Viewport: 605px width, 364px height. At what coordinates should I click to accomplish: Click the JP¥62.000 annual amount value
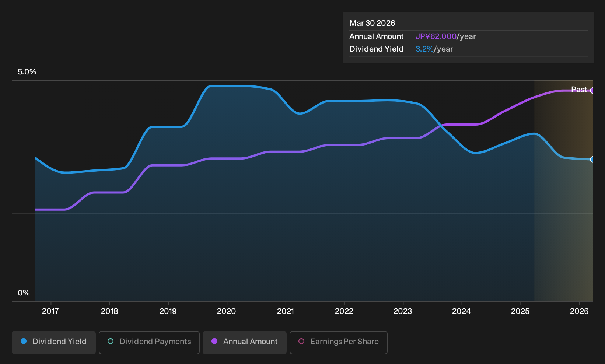[x=436, y=36]
